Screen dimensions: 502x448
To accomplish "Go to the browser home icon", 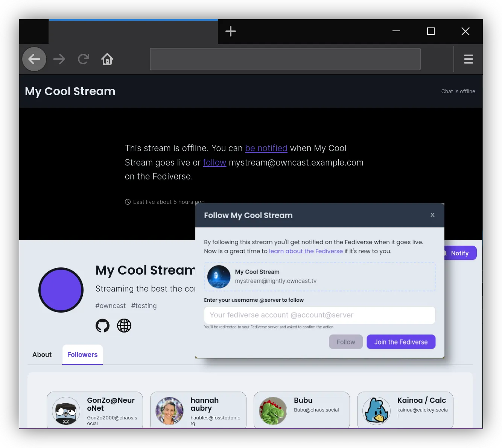I will click(107, 59).
